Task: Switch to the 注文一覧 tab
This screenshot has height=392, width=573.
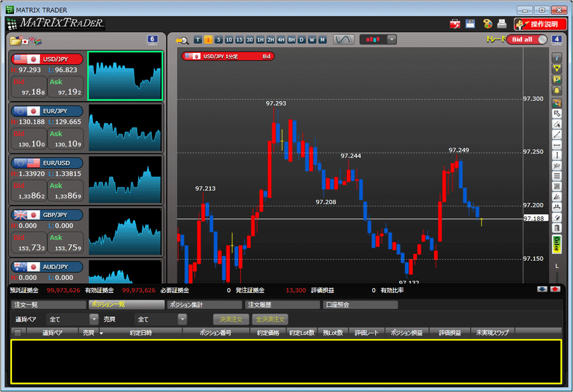Action: [x=49, y=305]
